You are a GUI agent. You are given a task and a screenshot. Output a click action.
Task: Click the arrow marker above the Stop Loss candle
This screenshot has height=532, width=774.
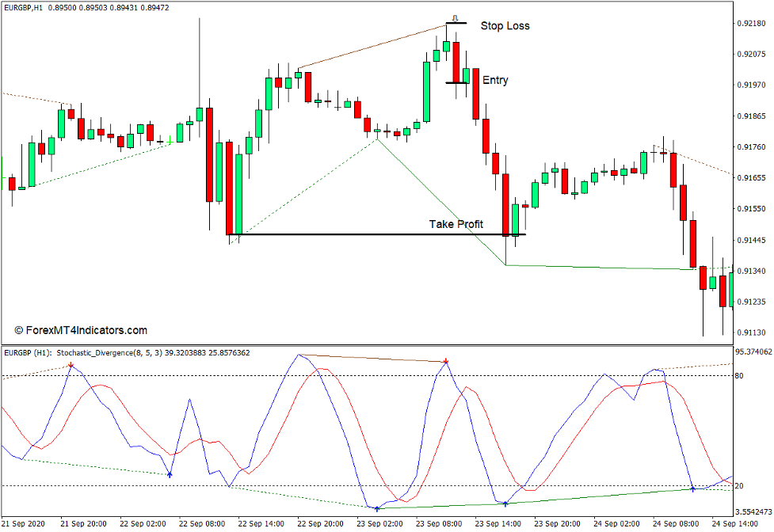(455, 18)
